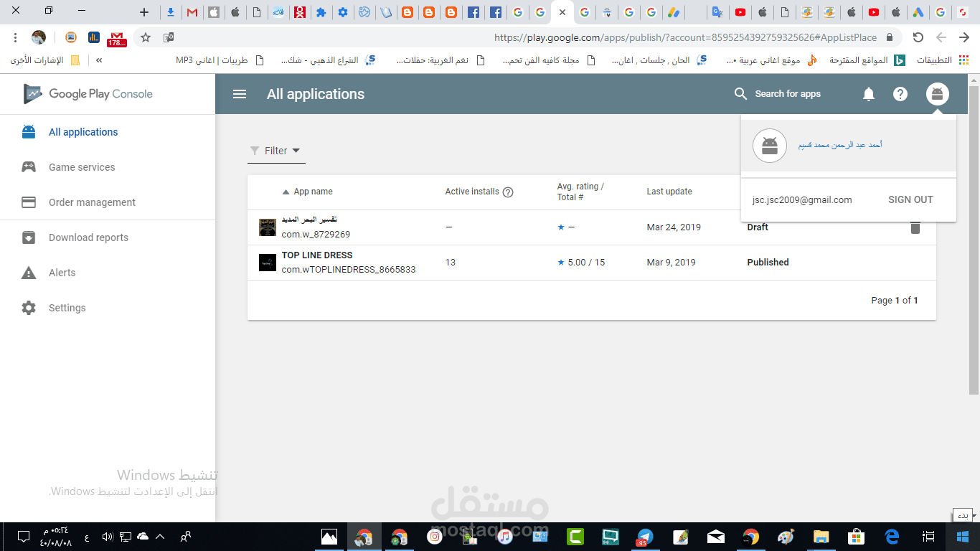This screenshot has width=980, height=551.
Task: Expand the bookmarks bar overflow chevron
Action: (99, 60)
